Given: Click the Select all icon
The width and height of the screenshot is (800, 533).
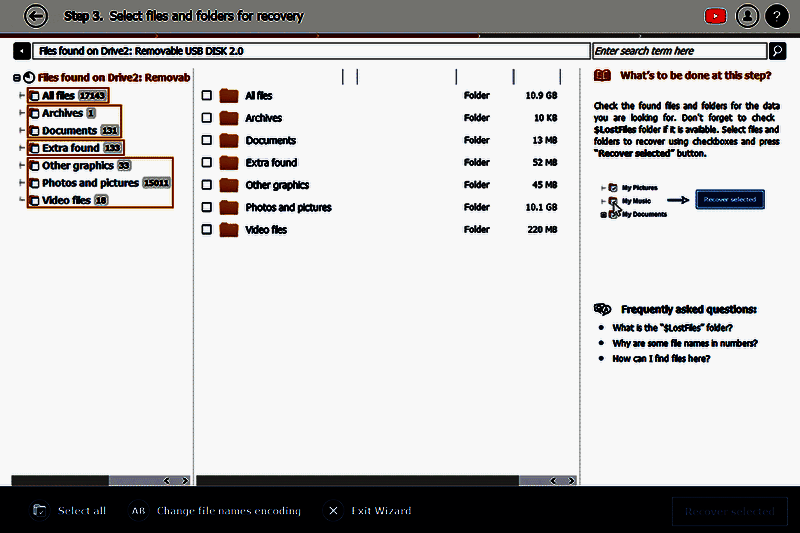Looking at the screenshot, I should (x=40, y=511).
